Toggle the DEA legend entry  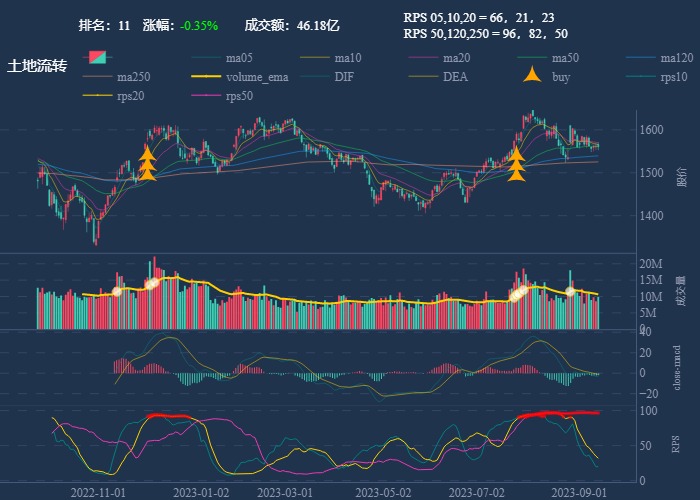tap(424, 77)
